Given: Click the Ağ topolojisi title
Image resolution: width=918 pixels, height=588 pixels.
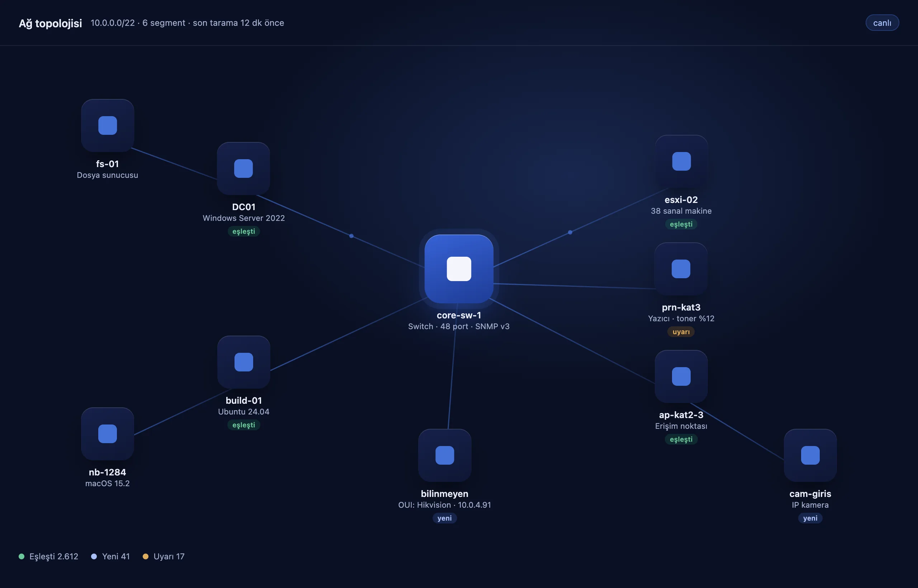Looking at the screenshot, I should click(51, 23).
